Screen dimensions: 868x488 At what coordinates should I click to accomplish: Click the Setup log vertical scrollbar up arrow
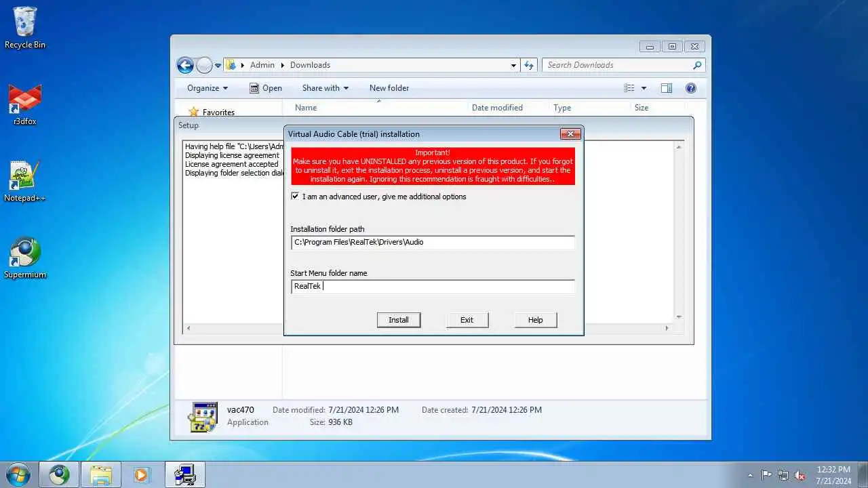coord(679,146)
